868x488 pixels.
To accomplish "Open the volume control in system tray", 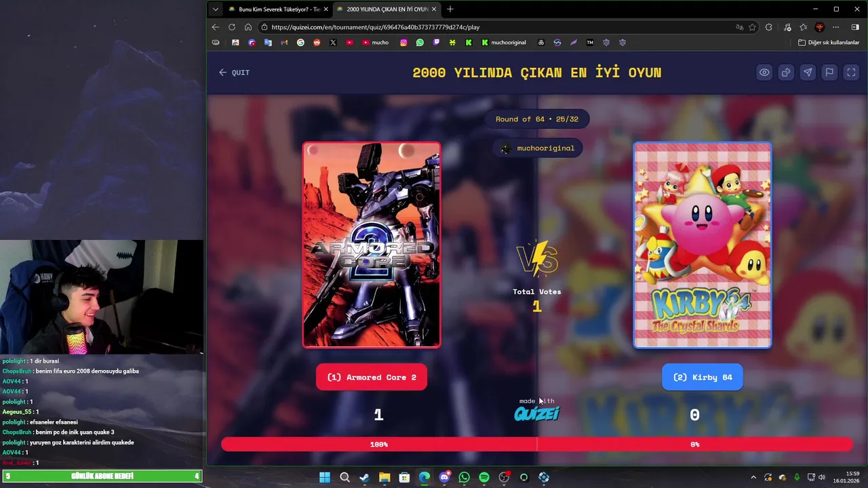I will point(821,477).
